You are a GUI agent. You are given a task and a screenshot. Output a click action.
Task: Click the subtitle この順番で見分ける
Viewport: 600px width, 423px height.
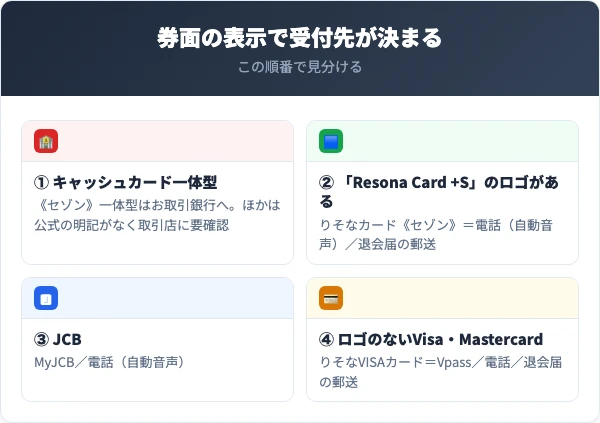click(x=300, y=67)
